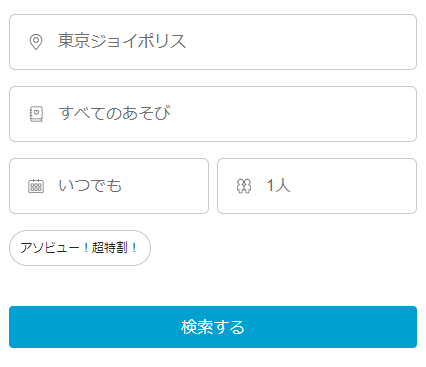Viewport: 426px width, 367px height.
Task: Click the people icon beside 1人
Action: click(244, 186)
